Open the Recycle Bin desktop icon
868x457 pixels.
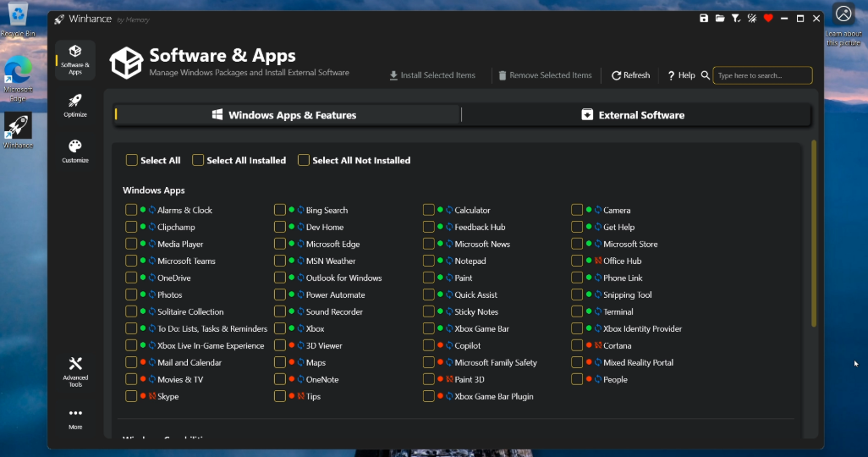click(17, 20)
